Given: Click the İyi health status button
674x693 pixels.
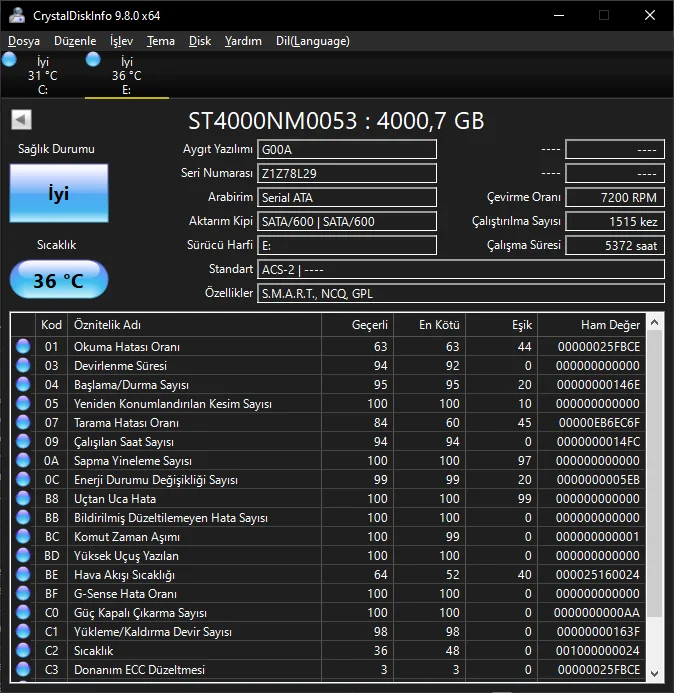Looking at the screenshot, I should tap(59, 193).
